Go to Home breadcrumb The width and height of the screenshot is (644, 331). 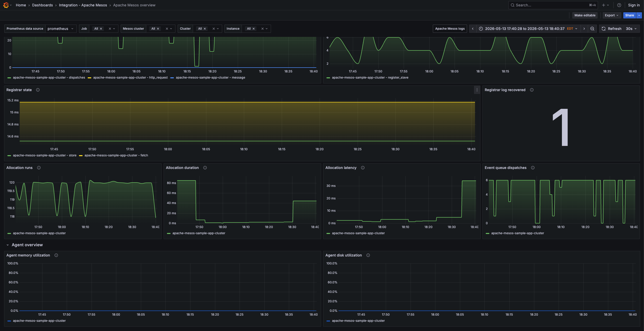[21, 5]
